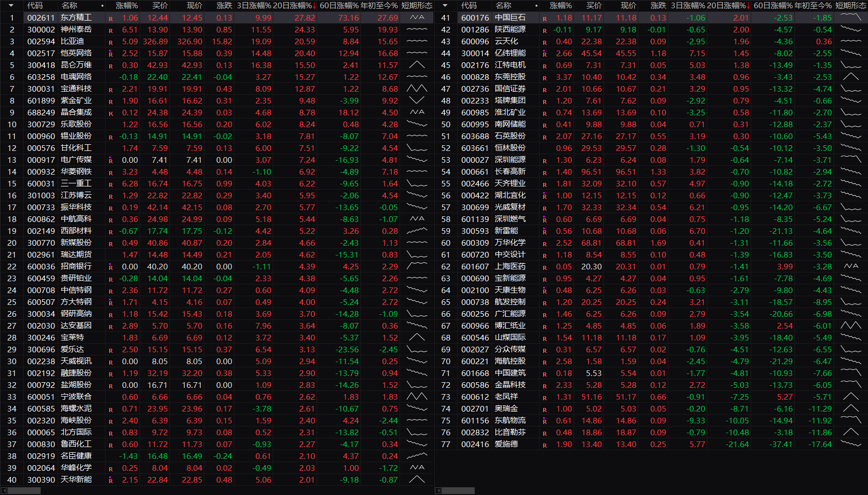Select the stock name 乐歌股份
868x495 pixels.
point(76,124)
